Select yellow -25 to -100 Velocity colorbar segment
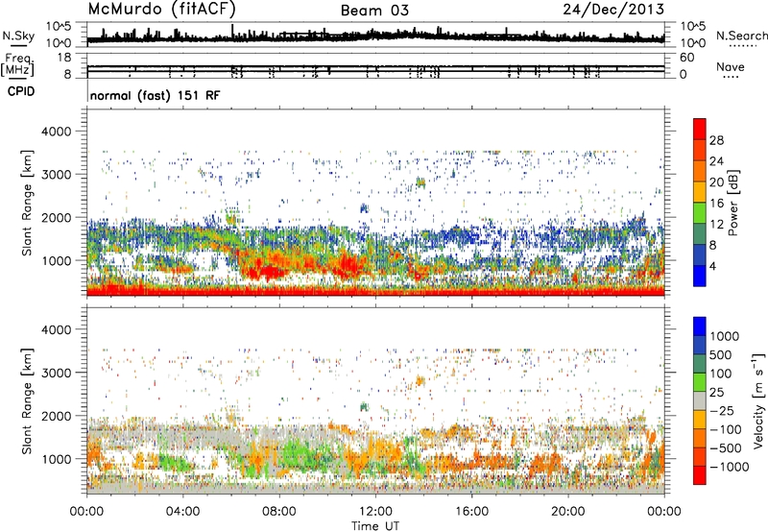 [700, 420]
